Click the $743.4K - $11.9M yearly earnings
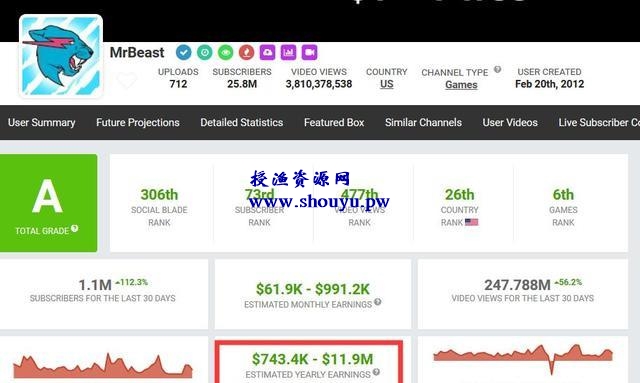This screenshot has width=640, height=383. (312, 359)
